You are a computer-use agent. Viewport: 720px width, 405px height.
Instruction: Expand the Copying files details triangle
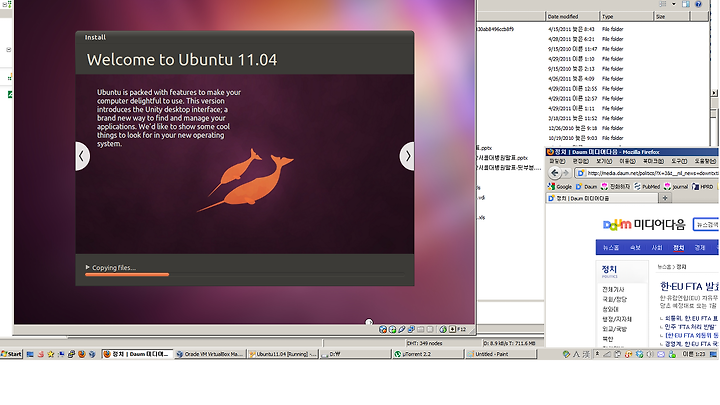(x=87, y=267)
